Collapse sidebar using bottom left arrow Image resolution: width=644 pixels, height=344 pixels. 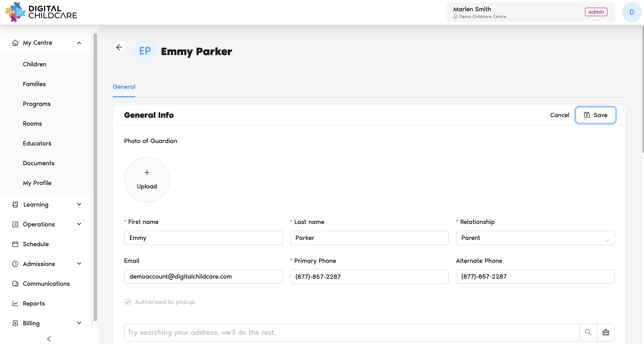point(49,339)
